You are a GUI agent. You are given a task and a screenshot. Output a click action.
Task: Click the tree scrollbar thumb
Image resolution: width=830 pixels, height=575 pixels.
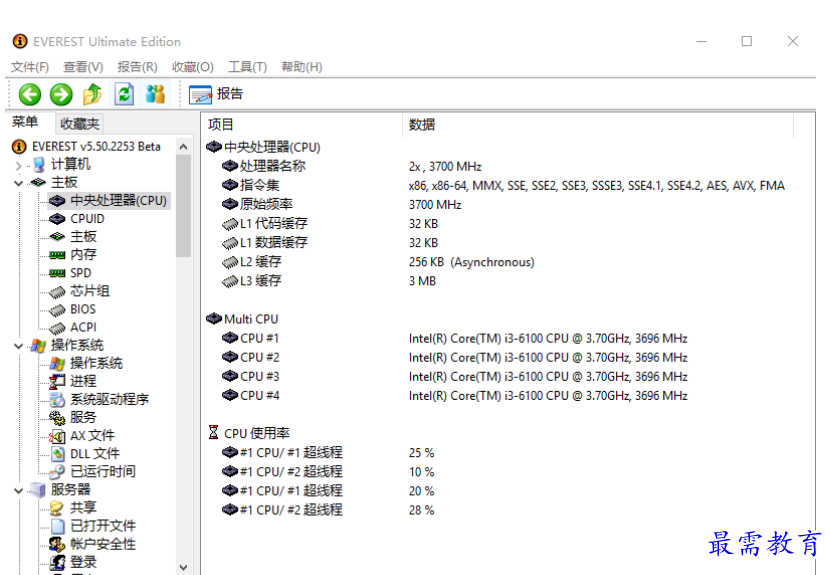click(184, 206)
